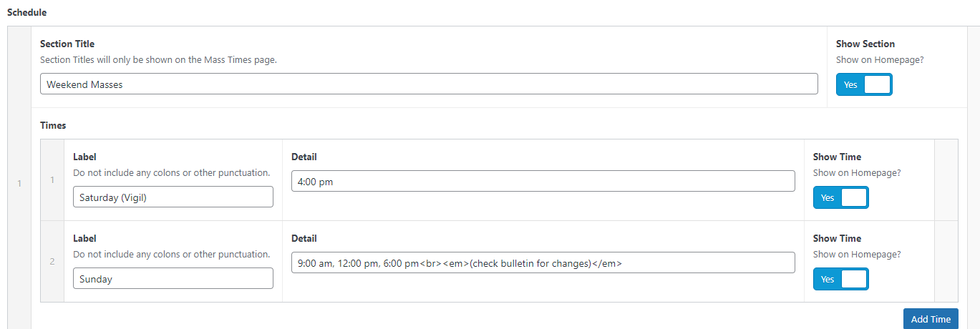Switch off Show Time for the Sunday row

tap(840, 279)
